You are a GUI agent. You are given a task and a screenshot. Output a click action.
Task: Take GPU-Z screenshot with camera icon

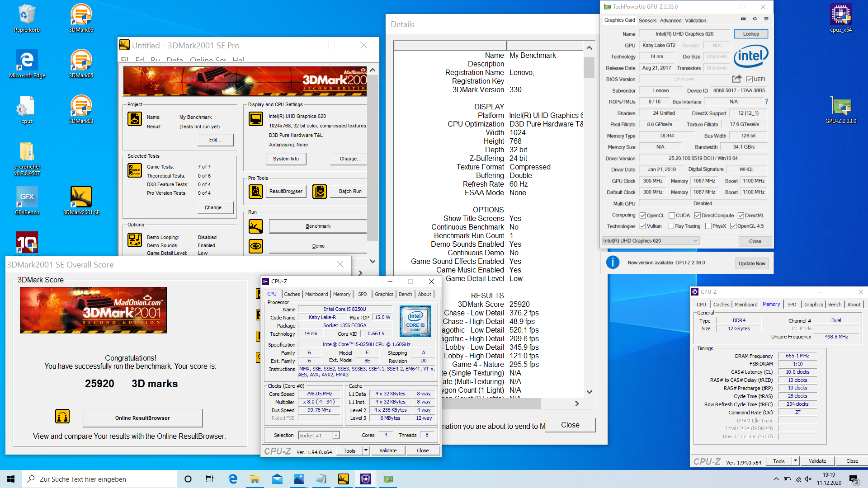point(743,19)
